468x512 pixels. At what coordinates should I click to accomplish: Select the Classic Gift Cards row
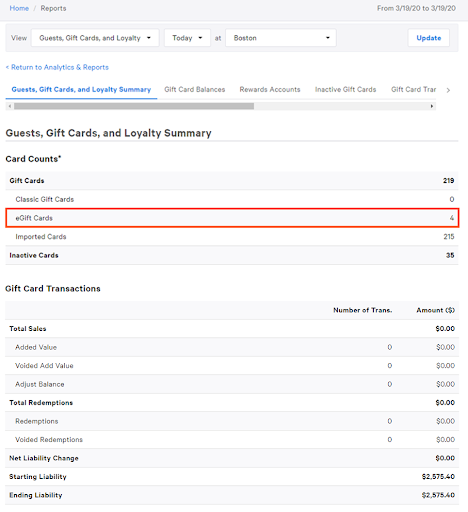tap(232, 199)
